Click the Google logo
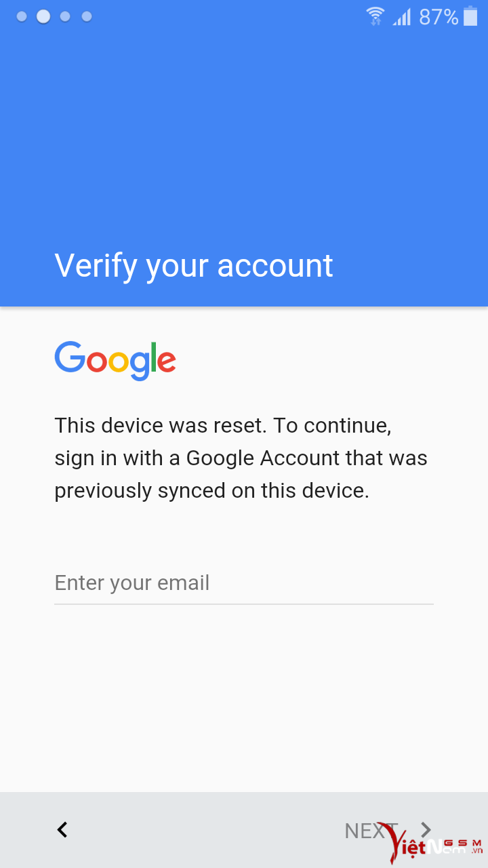Image resolution: width=488 pixels, height=868 pixels. tap(115, 361)
